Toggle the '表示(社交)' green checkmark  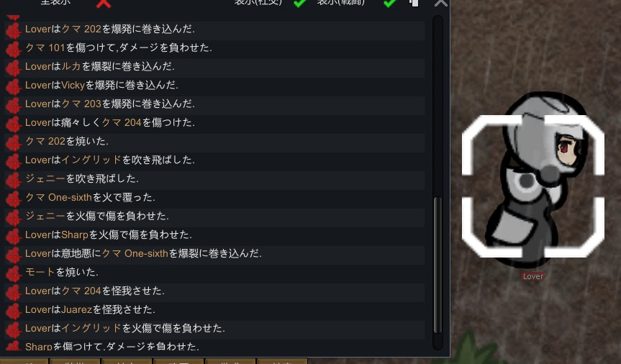coord(300,3)
